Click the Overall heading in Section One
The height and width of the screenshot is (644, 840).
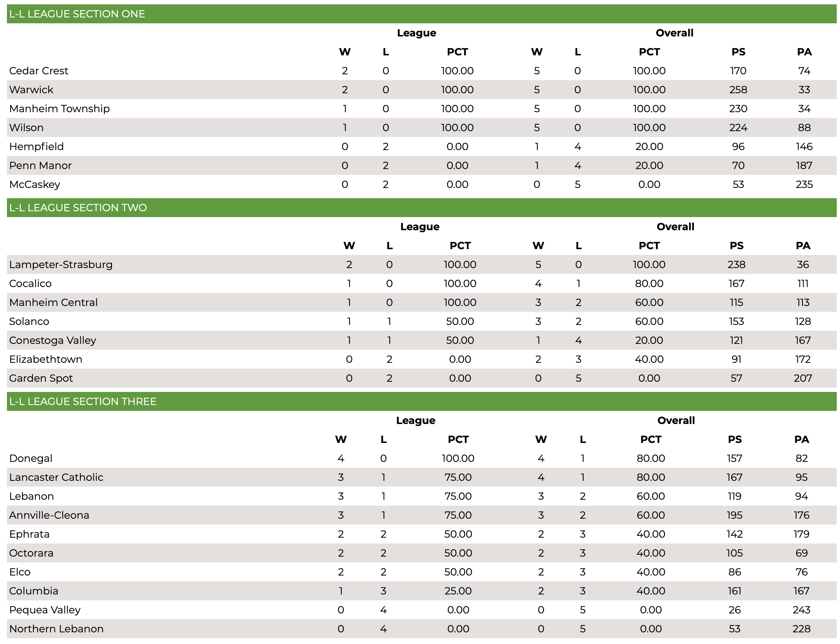tap(674, 33)
